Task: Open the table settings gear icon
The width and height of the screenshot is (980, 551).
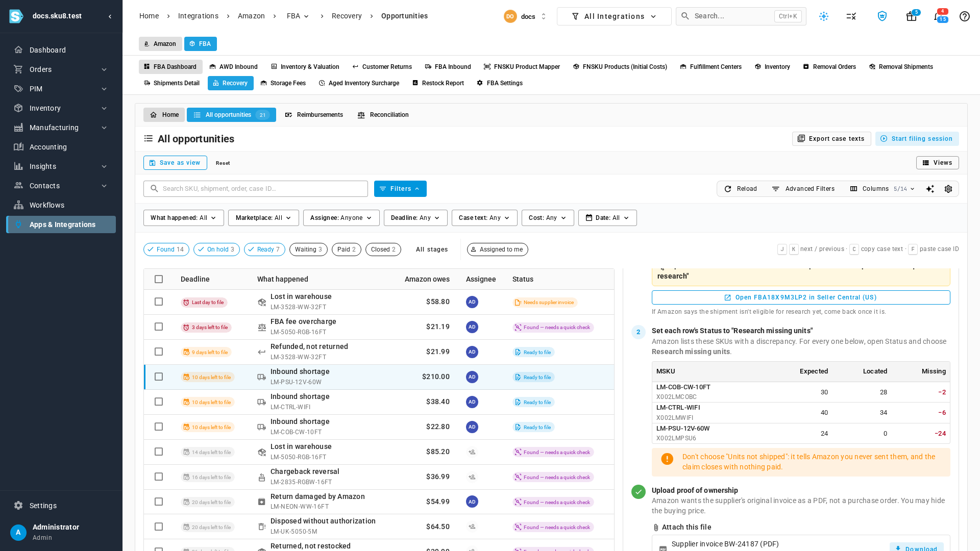Action: [948, 189]
